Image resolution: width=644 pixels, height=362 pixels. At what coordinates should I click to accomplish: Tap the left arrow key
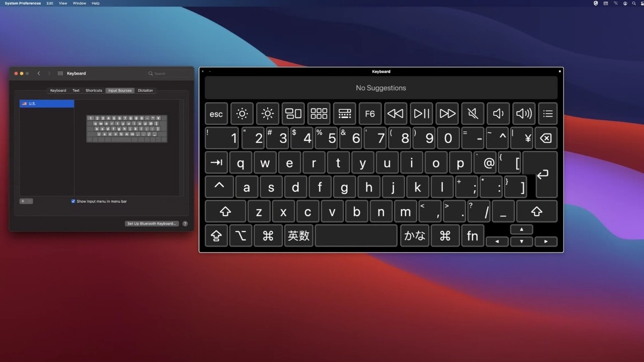pos(497,242)
